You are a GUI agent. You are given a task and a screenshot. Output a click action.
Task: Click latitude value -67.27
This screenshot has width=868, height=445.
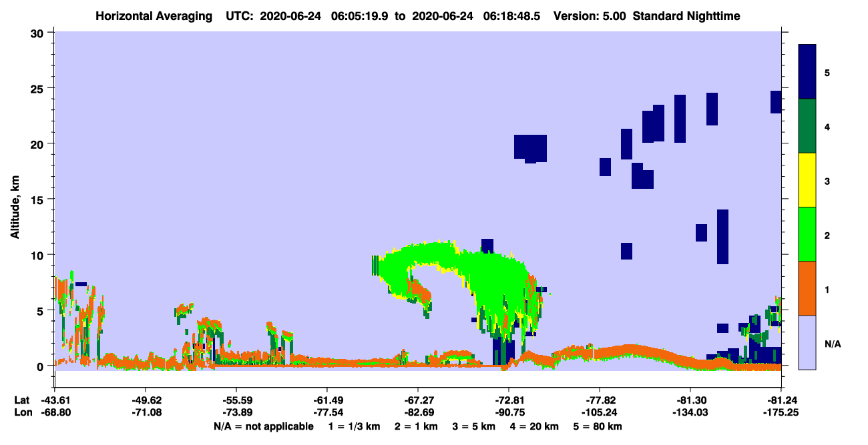point(417,400)
